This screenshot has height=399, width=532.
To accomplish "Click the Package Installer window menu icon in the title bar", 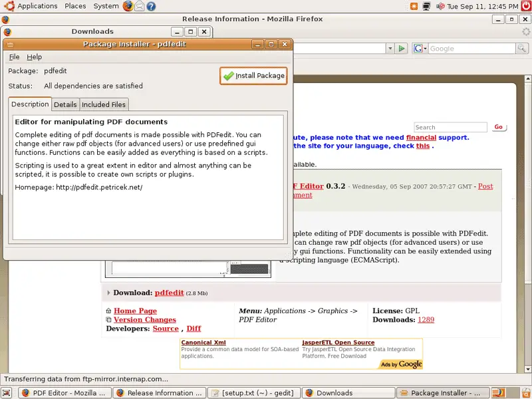I will [x=10, y=44].
